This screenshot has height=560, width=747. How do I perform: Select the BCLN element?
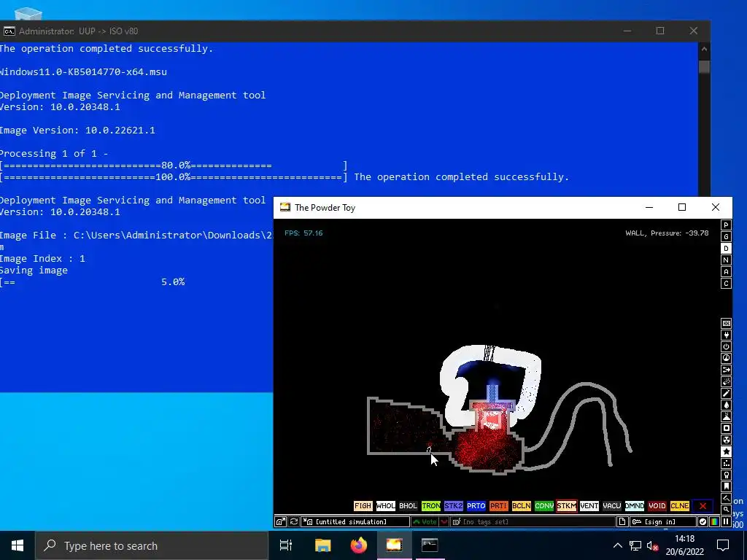tap(521, 506)
